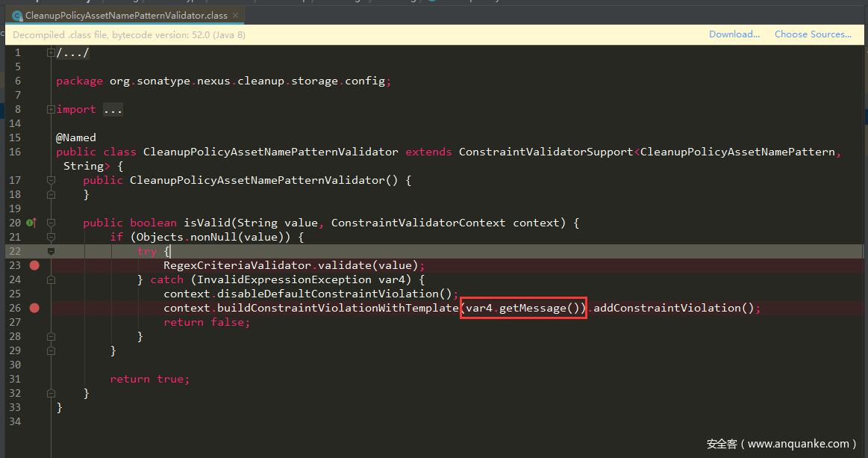This screenshot has height=458, width=868.
Task: Collapse the if block on line 21
Action: (51, 237)
